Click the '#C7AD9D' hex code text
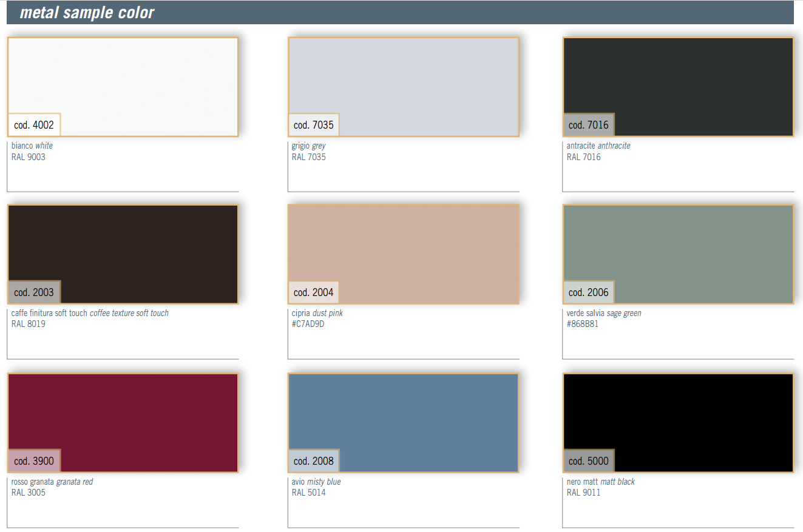The height and width of the screenshot is (532, 803). [x=308, y=324]
